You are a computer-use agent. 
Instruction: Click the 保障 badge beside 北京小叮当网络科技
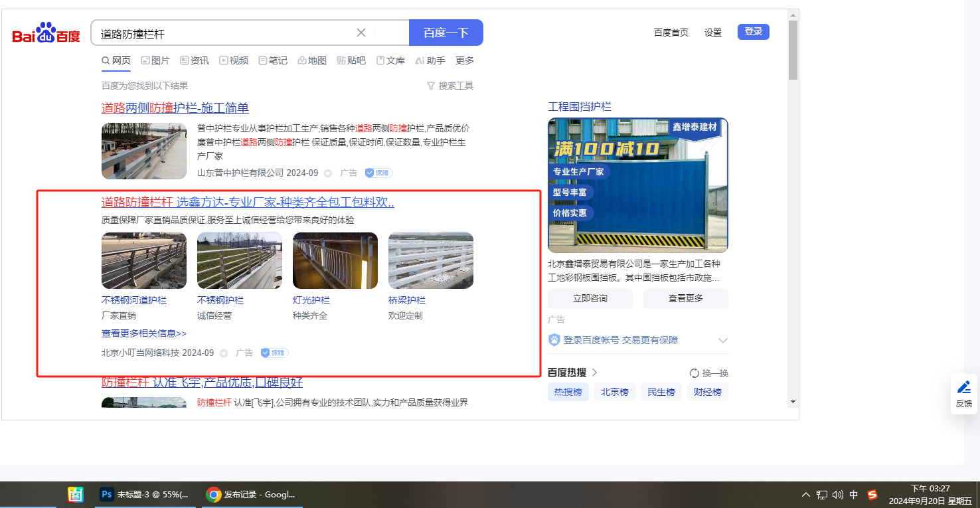tap(274, 353)
